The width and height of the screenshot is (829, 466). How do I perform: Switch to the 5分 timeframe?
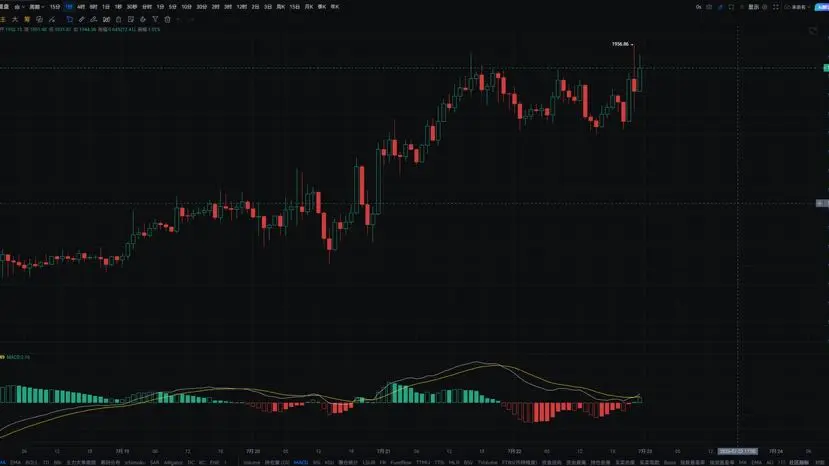[x=173, y=7]
